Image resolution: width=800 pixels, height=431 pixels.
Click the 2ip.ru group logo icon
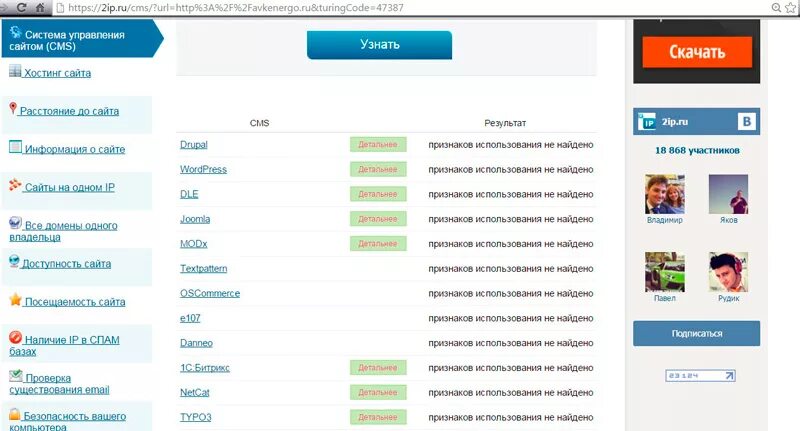pos(647,121)
